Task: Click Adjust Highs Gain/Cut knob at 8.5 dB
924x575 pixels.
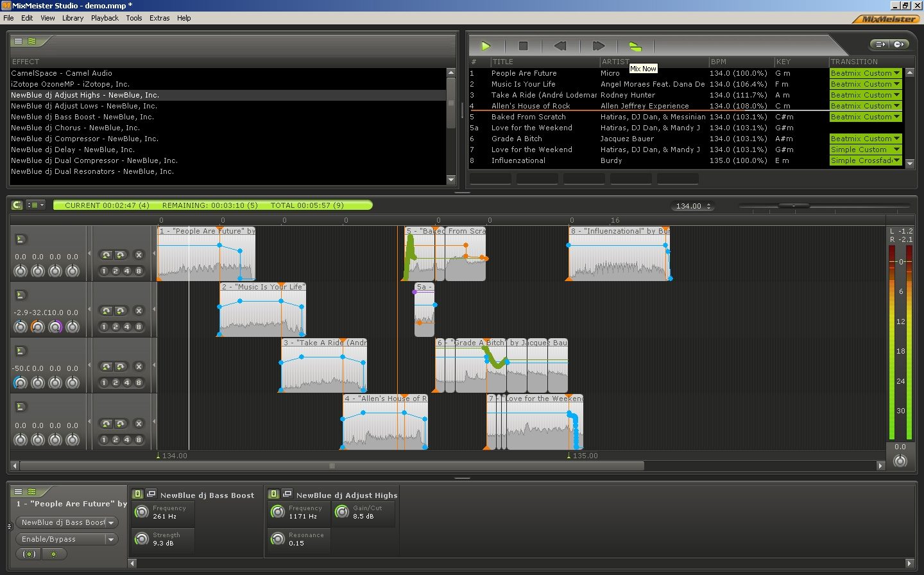Action: point(342,512)
